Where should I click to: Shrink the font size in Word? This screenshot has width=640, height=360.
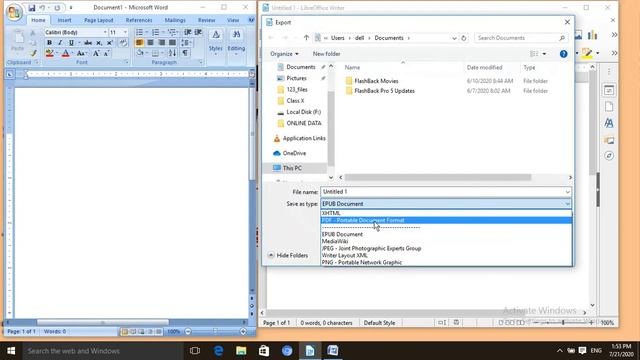(106, 53)
